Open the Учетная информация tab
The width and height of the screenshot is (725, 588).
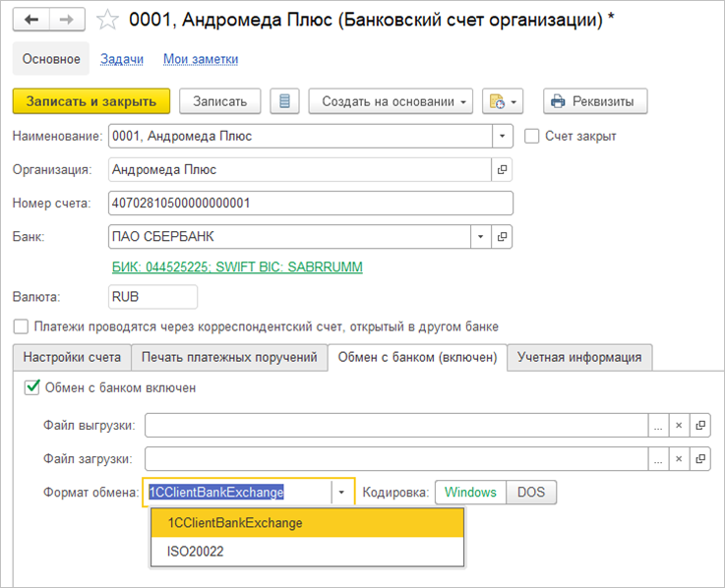(579, 357)
